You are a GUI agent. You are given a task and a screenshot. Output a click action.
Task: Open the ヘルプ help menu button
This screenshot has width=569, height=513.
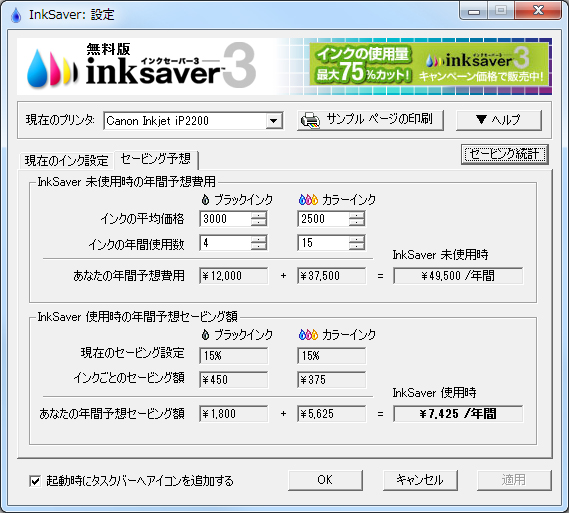pyautogui.click(x=499, y=120)
